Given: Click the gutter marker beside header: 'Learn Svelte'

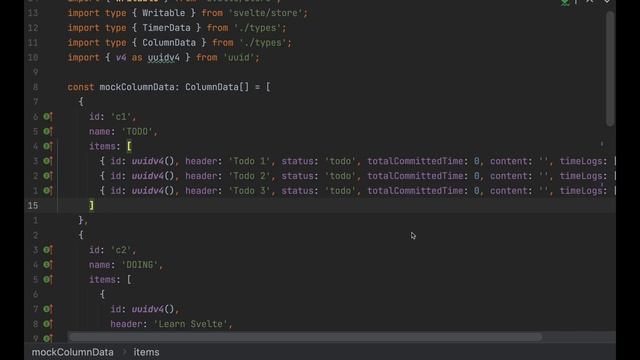Looking at the screenshot, I should 48,324.
